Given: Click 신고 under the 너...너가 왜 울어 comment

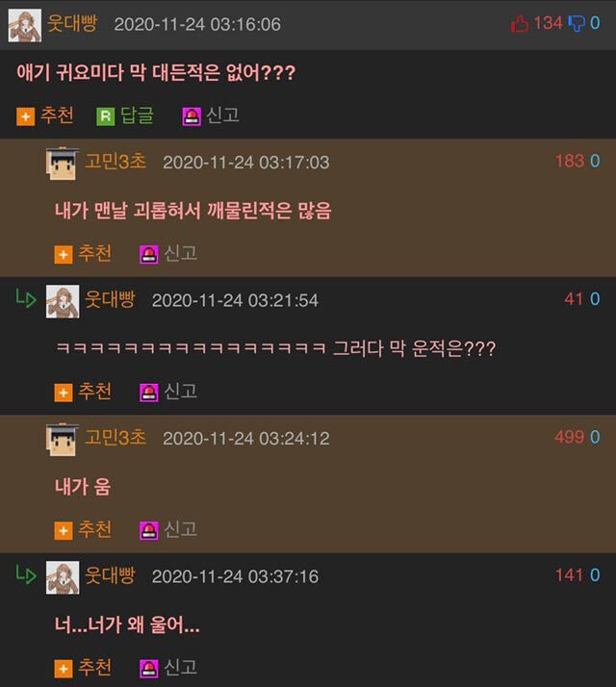Looking at the screenshot, I should pyautogui.click(x=180, y=668).
